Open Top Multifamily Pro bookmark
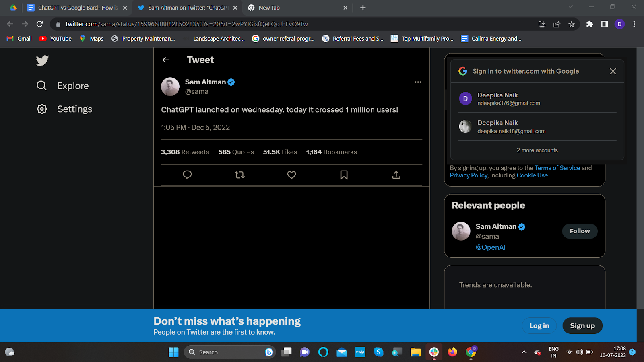Image resolution: width=644 pixels, height=362 pixels. click(x=422, y=39)
